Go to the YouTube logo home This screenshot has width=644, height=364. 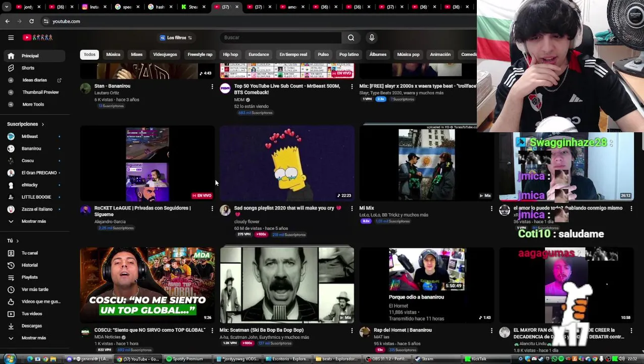pyautogui.click(x=38, y=37)
